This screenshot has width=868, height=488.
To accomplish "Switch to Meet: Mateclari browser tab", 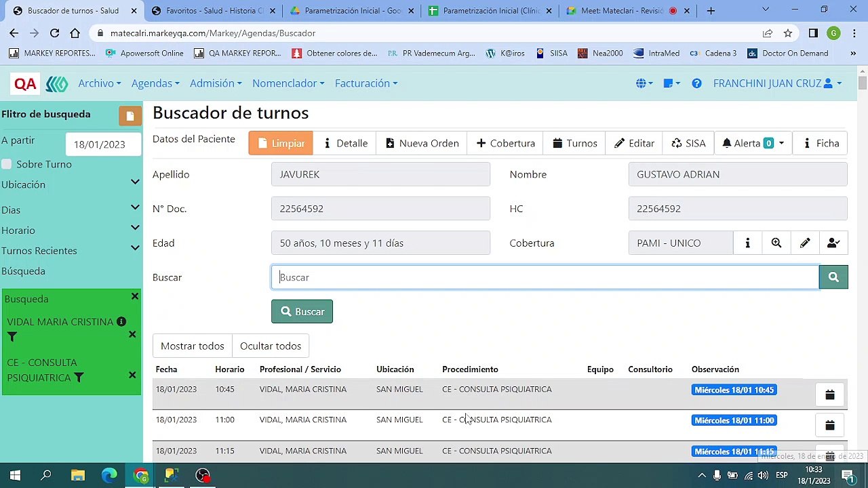I will [x=627, y=11].
